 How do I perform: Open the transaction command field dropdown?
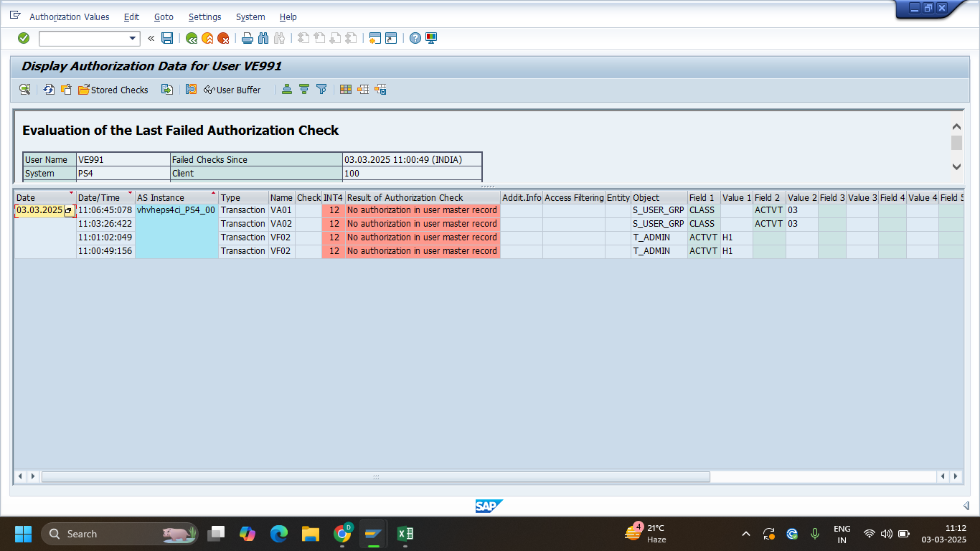(x=133, y=39)
